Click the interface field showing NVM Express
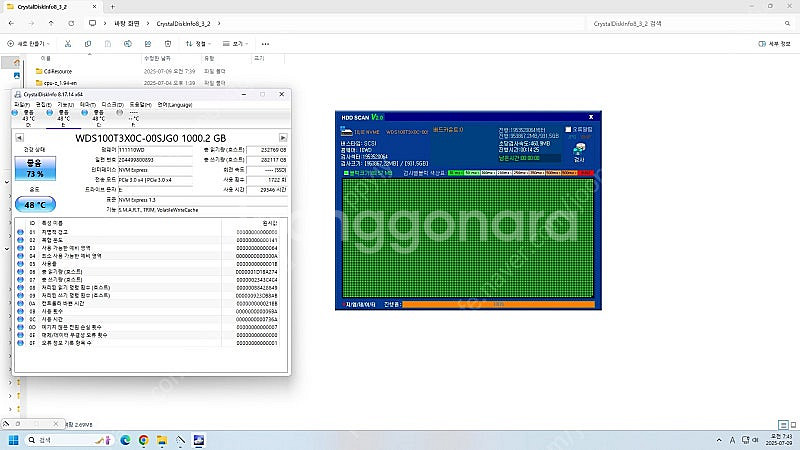Image resolution: width=800 pixels, height=450 pixels. [x=155, y=170]
